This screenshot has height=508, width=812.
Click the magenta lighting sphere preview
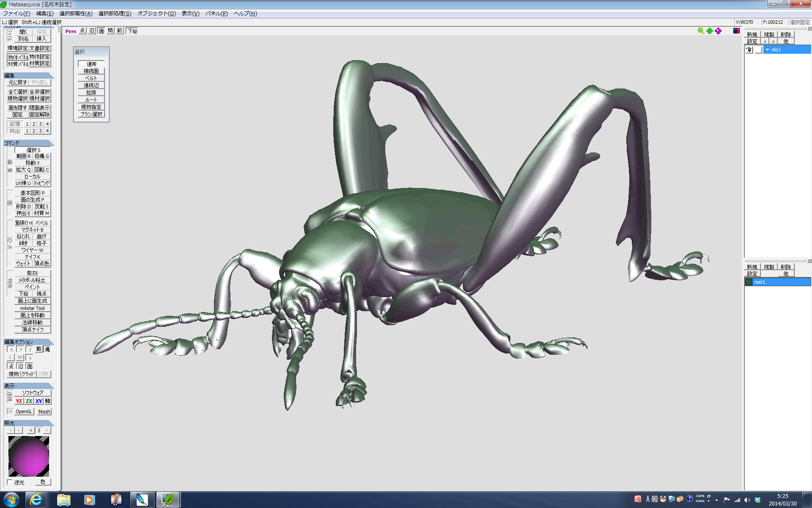[x=28, y=456]
